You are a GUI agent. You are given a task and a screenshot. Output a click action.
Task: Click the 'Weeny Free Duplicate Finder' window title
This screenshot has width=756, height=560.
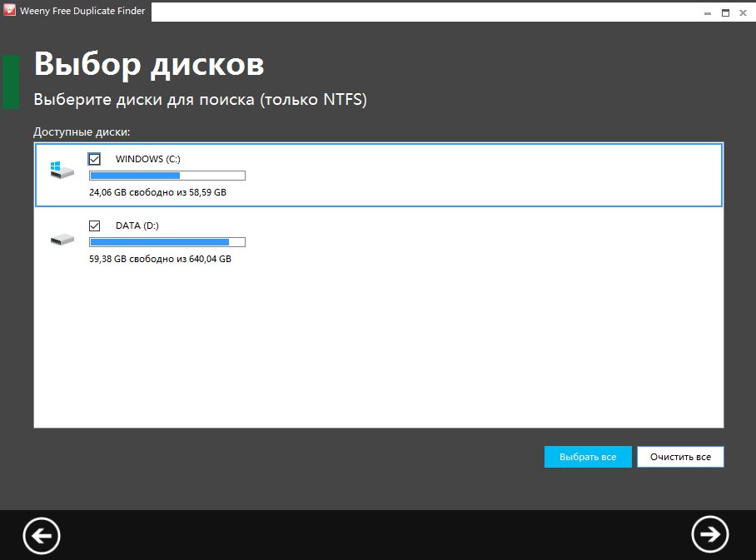point(82,11)
